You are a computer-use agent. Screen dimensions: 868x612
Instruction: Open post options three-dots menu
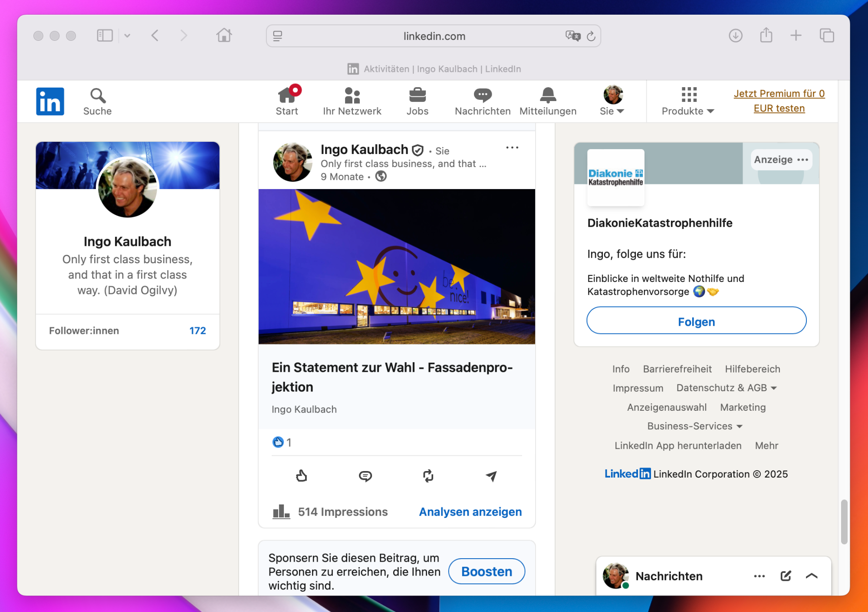[512, 148]
